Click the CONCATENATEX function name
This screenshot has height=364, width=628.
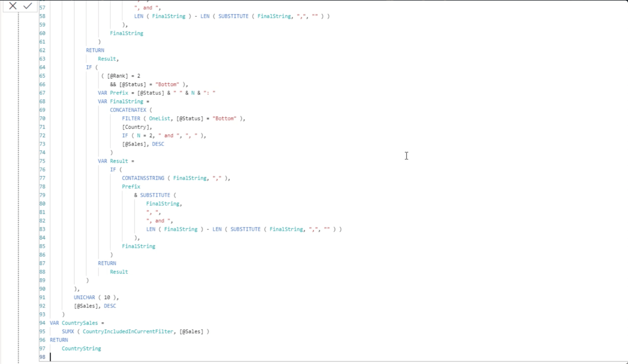(x=128, y=110)
